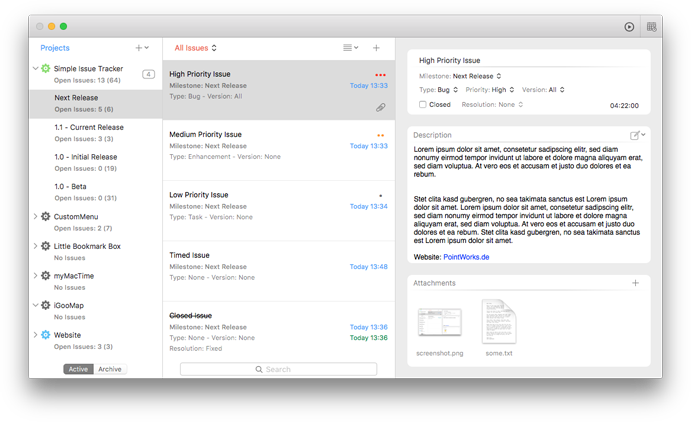Click the green Today 13:36 closed timestamp
This screenshot has width=691, height=422.
pos(368,337)
